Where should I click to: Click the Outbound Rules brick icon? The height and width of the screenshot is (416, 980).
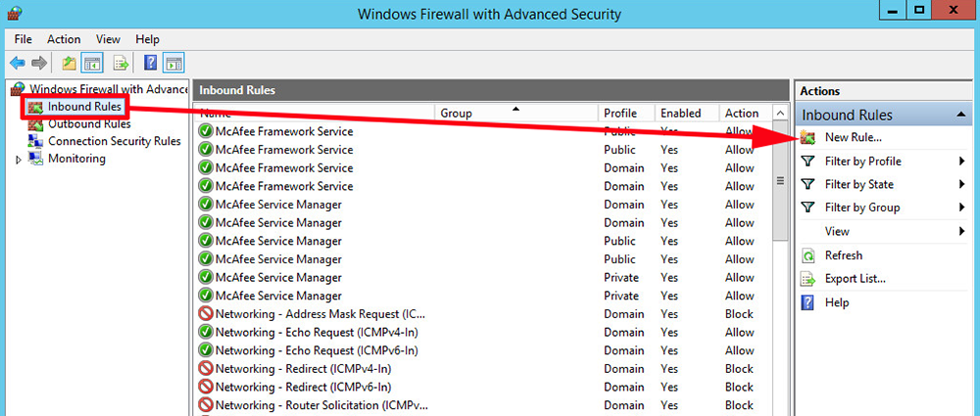tap(35, 123)
